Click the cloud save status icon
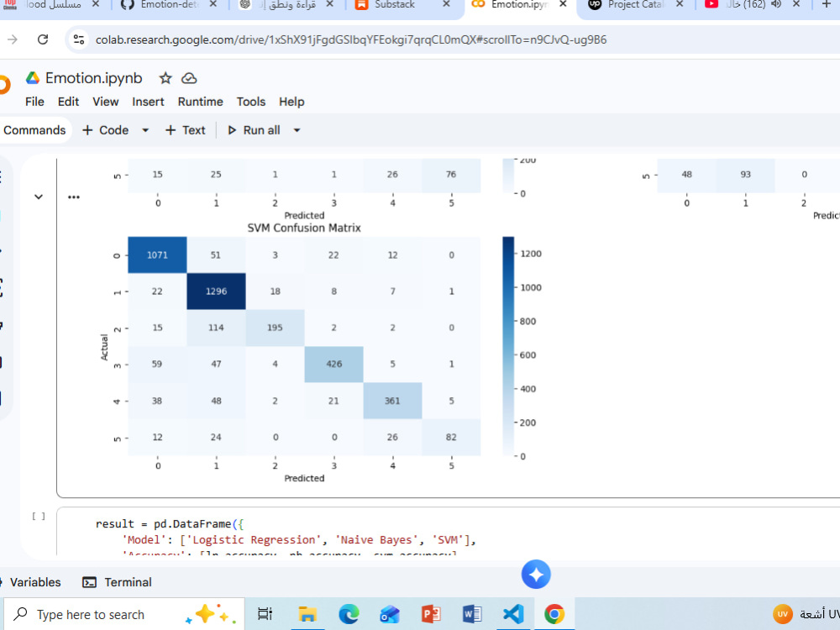Image resolution: width=840 pixels, height=630 pixels. tap(189, 78)
